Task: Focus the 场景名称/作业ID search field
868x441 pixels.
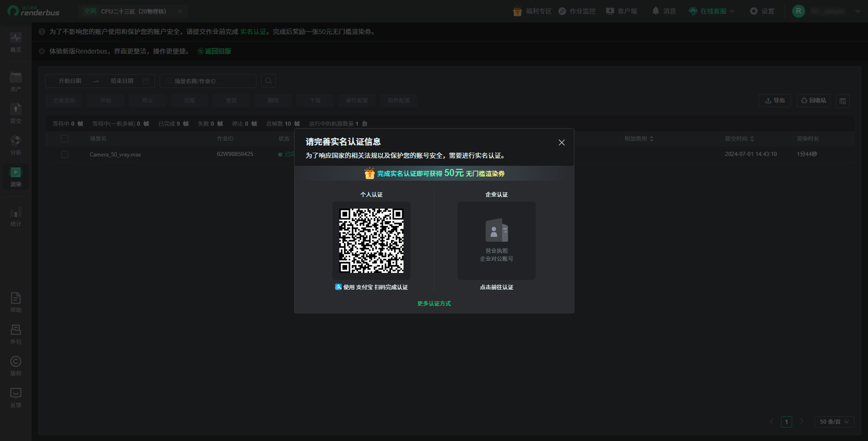Action: [208, 81]
